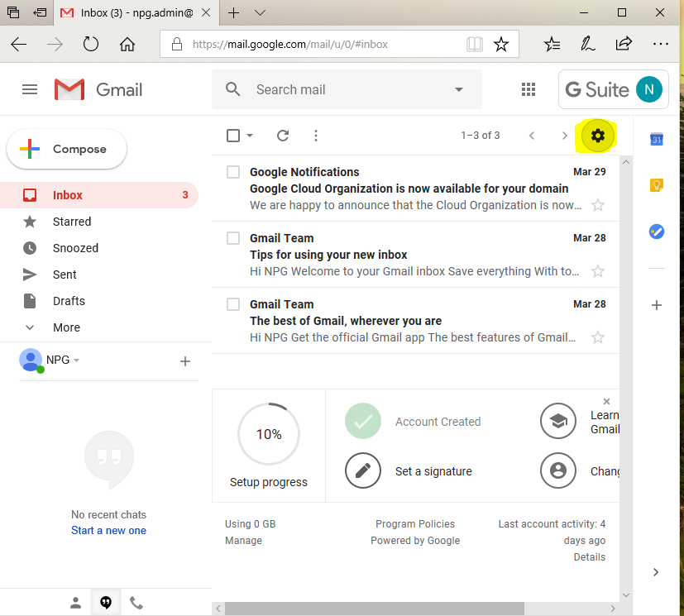Tick the select-all checkbox

coord(233,136)
